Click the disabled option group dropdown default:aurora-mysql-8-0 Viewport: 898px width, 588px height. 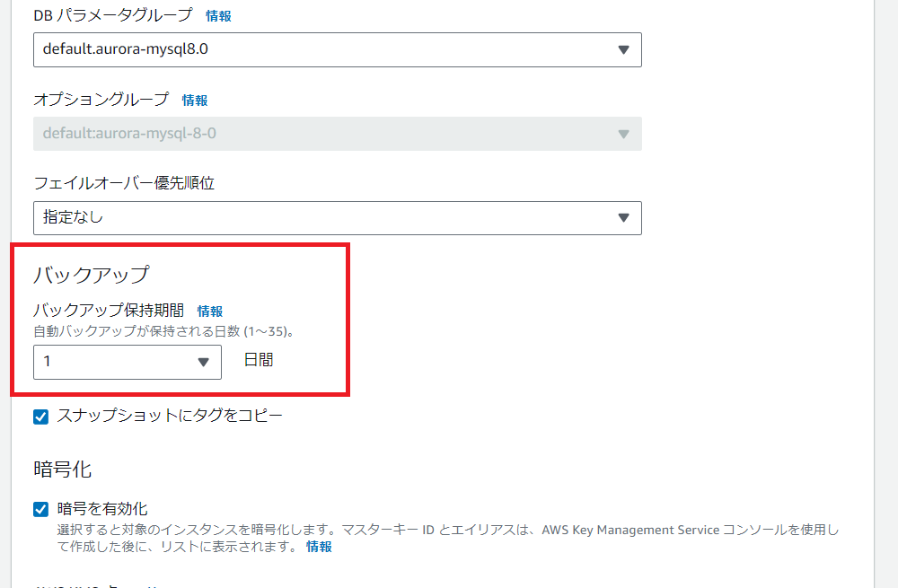point(338,134)
